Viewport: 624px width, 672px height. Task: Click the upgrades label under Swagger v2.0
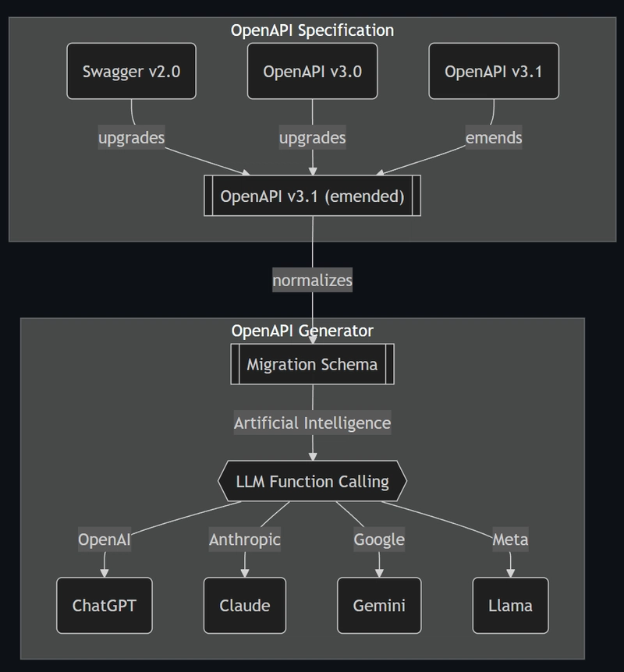131,137
